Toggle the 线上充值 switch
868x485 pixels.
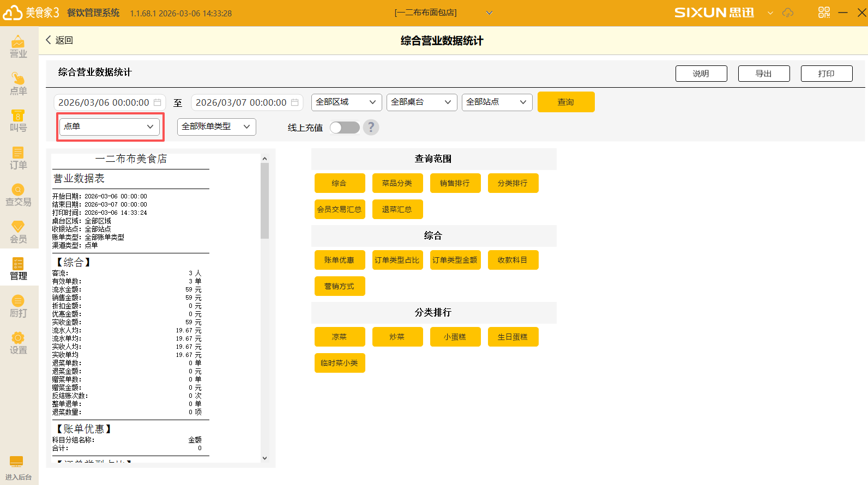click(345, 128)
